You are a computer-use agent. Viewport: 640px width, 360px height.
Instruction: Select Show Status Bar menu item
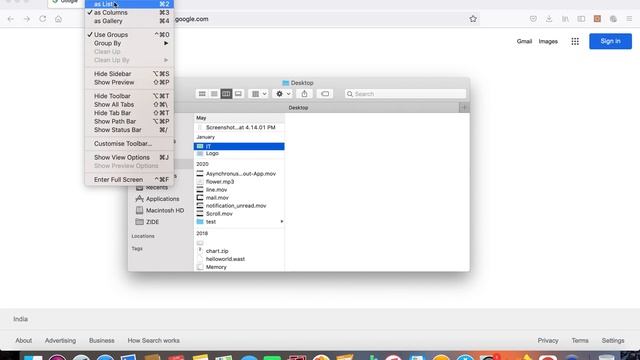pos(129,130)
